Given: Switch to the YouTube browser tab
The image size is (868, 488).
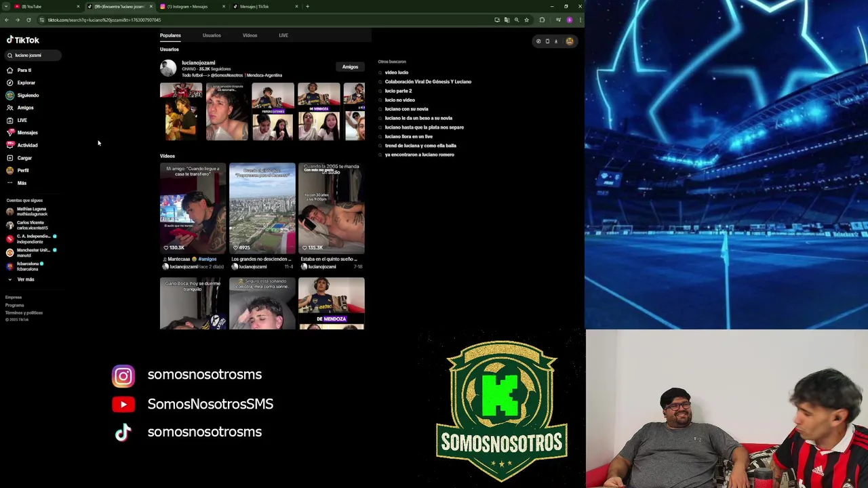Looking at the screenshot, I should pos(46,6).
